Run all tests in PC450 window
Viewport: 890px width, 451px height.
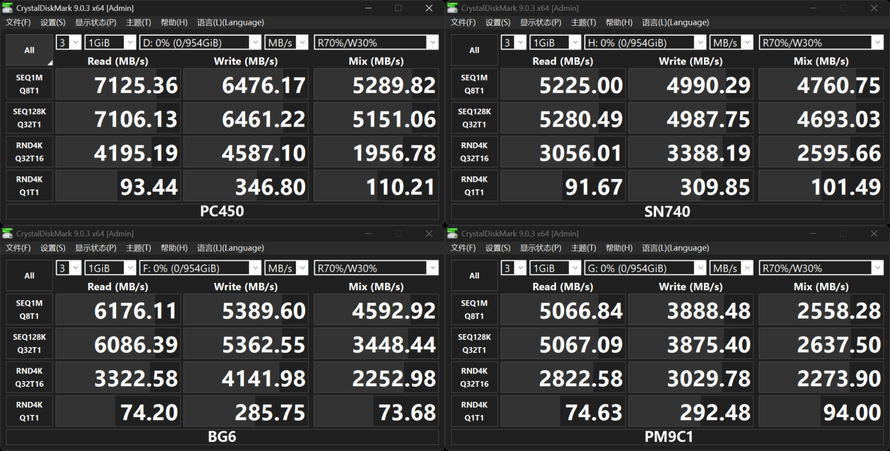tap(30, 50)
